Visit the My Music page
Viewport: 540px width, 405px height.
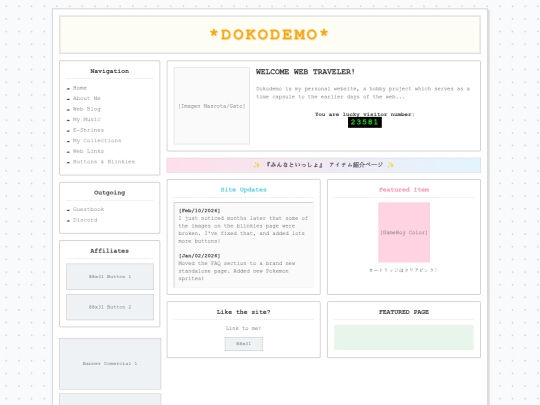click(86, 120)
